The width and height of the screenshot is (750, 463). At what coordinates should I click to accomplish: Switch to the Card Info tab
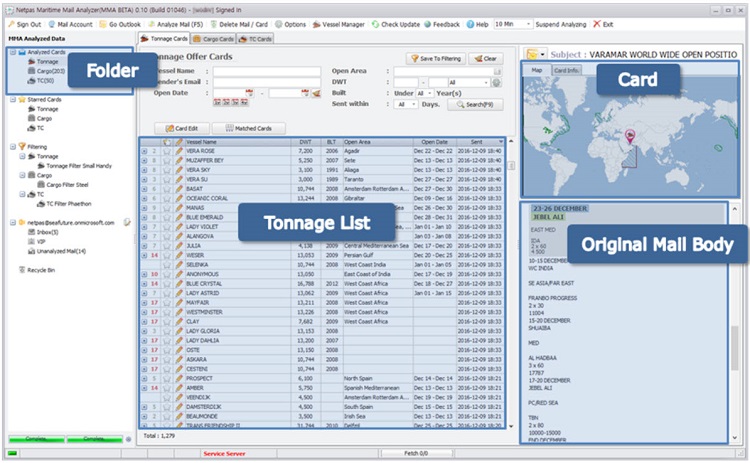pyautogui.click(x=567, y=71)
